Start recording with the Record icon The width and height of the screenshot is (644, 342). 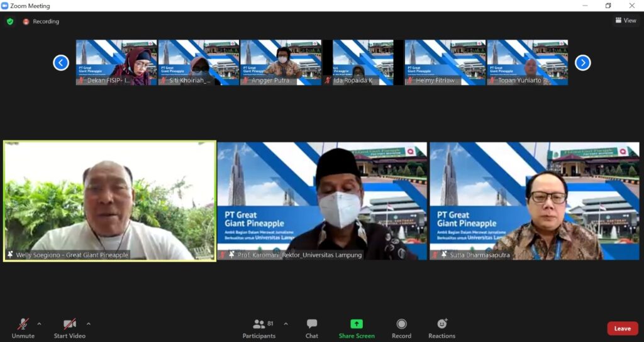(401, 328)
